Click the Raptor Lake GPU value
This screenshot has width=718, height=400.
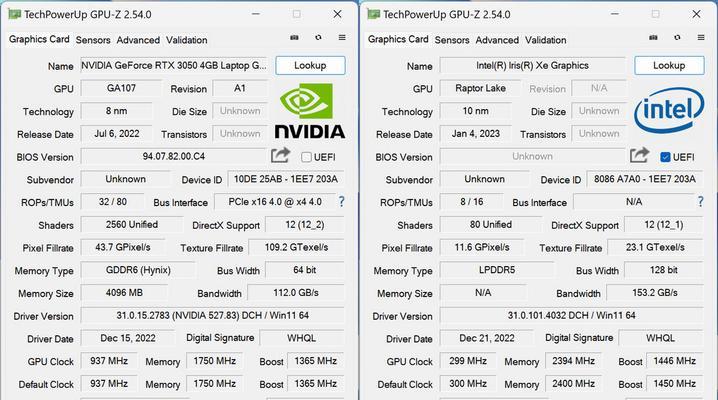(480, 88)
